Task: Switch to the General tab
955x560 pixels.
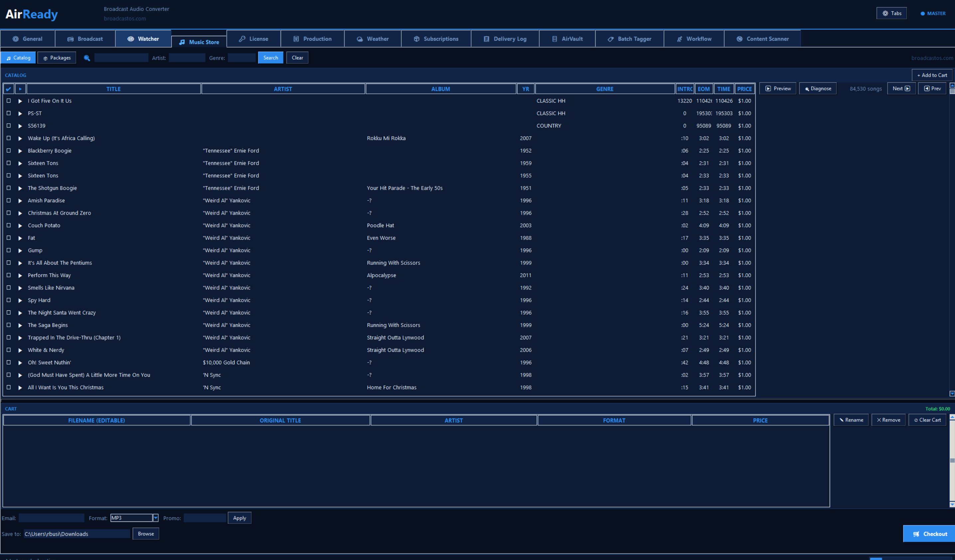Action: pos(28,39)
